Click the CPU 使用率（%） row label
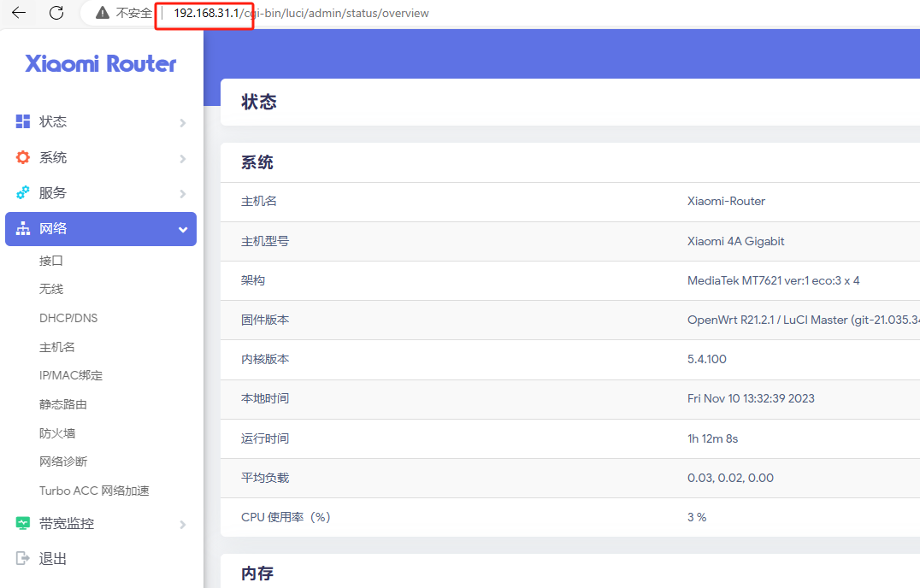This screenshot has width=920, height=588. point(286,517)
